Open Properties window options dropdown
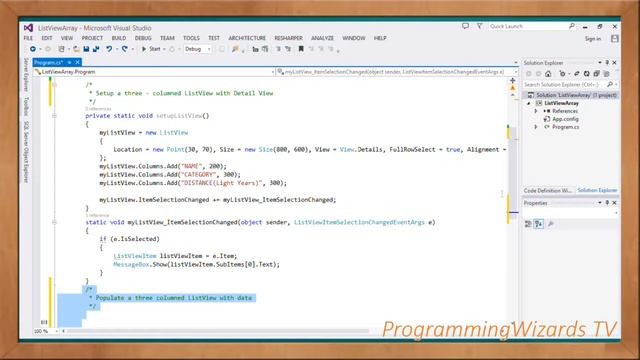 coord(600,203)
